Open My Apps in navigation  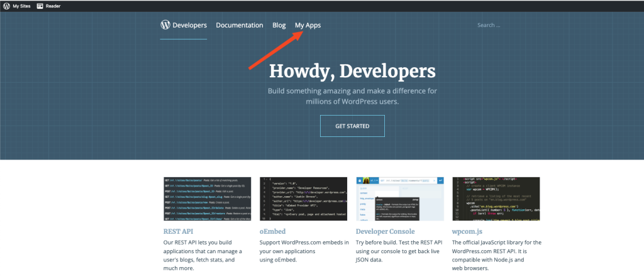(x=308, y=25)
